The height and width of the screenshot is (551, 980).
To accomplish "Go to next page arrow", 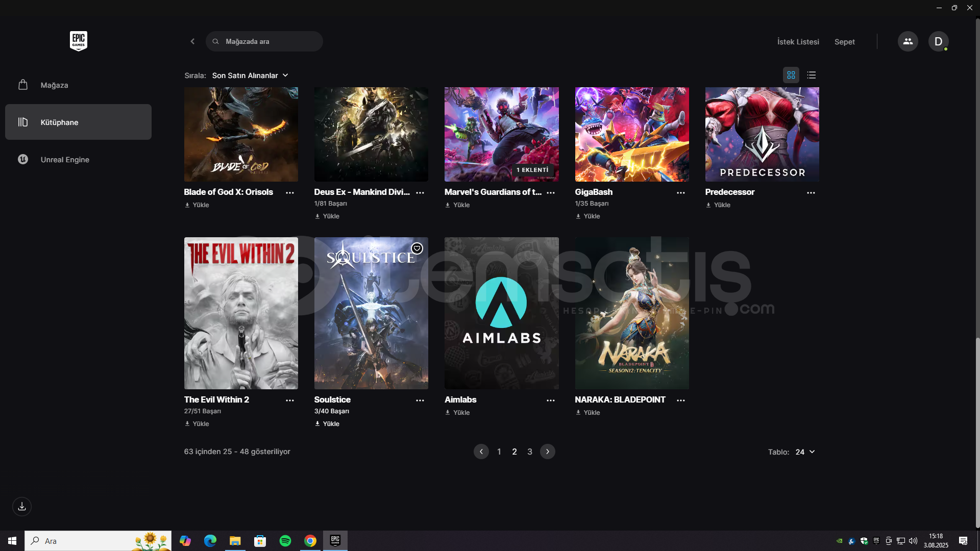I will coord(548,452).
